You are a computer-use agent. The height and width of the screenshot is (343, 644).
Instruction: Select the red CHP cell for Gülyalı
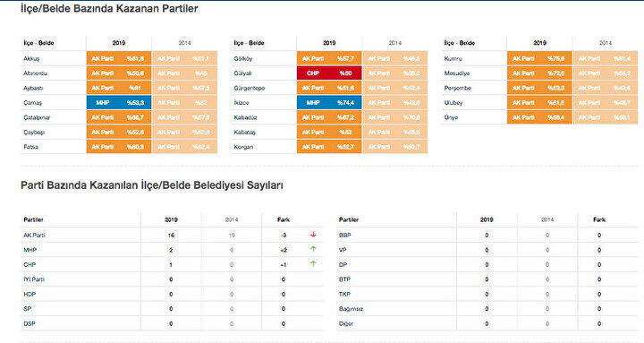click(x=329, y=73)
